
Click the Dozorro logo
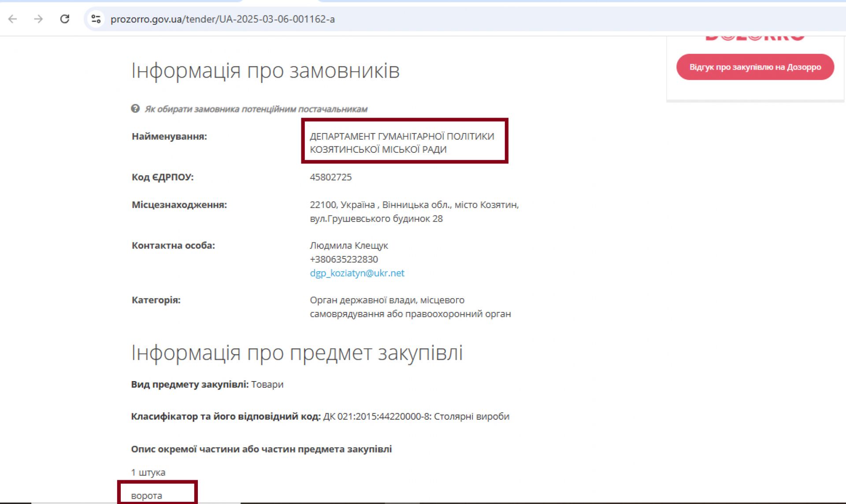pyautogui.click(x=754, y=37)
